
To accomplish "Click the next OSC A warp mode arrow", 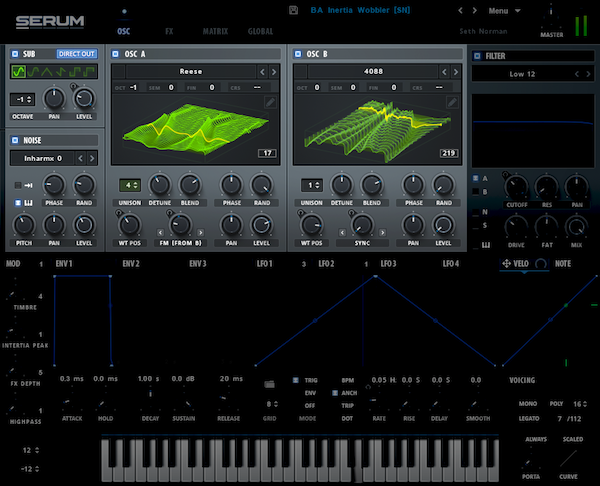I will pos(201,232).
